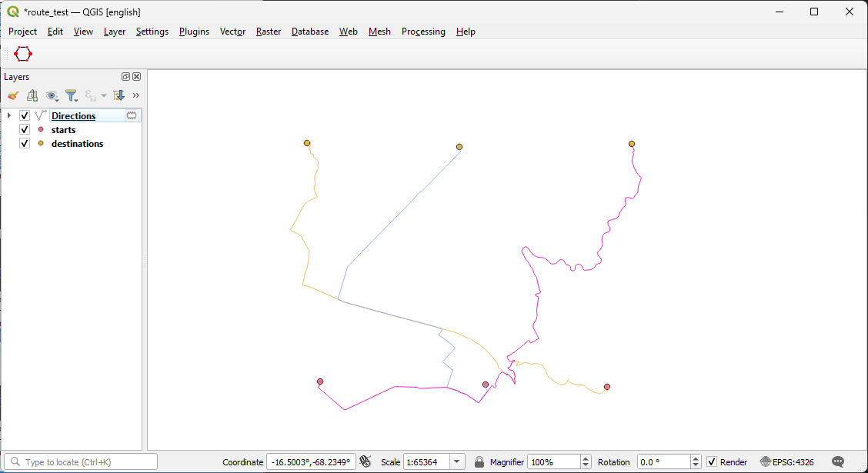Decrease Rotation value with down arrow
This screenshot has height=473, width=868.
point(696,465)
